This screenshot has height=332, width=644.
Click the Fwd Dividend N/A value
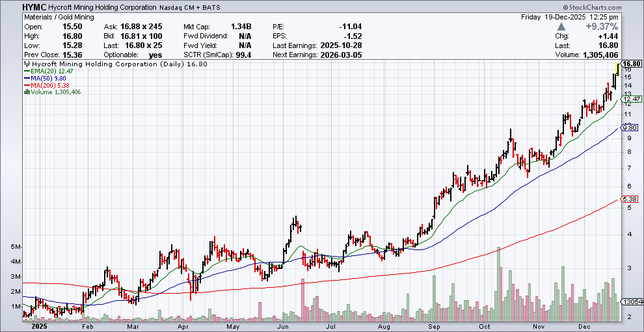coord(245,36)
